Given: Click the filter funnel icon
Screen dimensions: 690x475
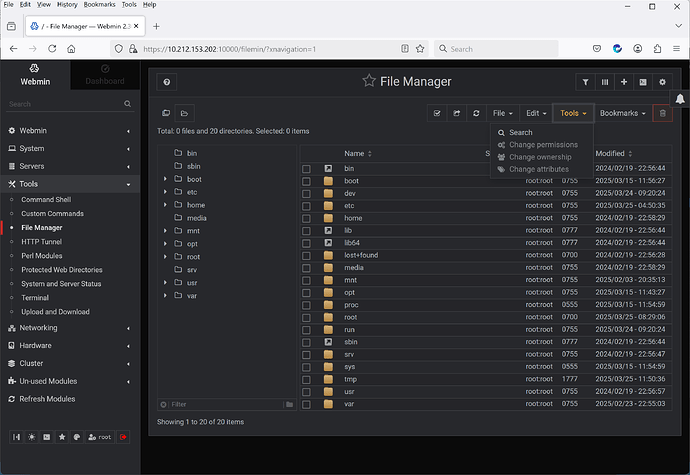Looking at the screenshot, I should 585,82.
